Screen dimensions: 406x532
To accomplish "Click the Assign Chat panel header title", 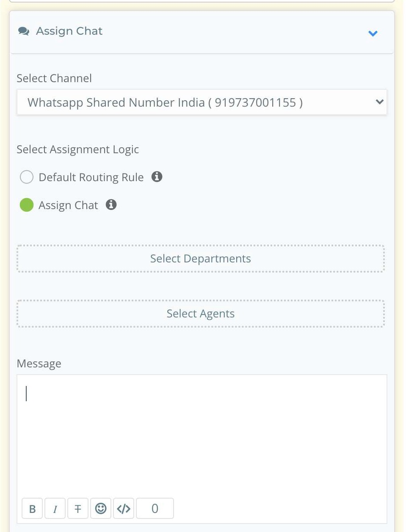I will coord(69,31).
